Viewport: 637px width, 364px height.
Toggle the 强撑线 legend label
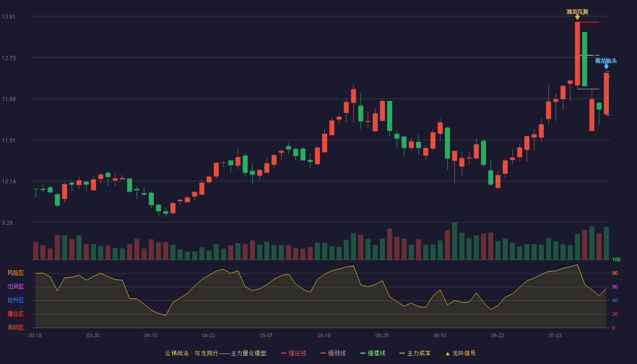pyautogui.click(x=376, y=353)
